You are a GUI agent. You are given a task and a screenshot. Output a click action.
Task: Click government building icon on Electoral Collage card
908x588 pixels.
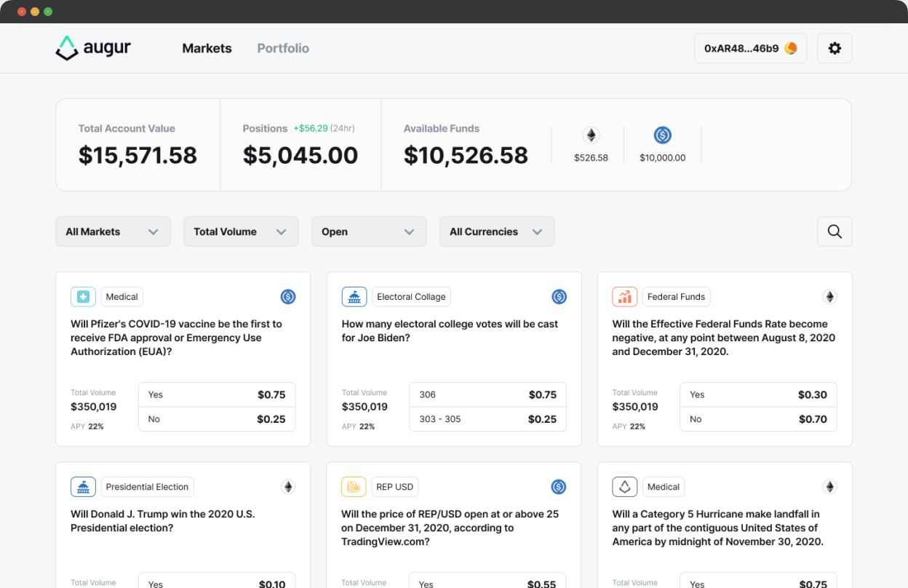coord(354,297)
